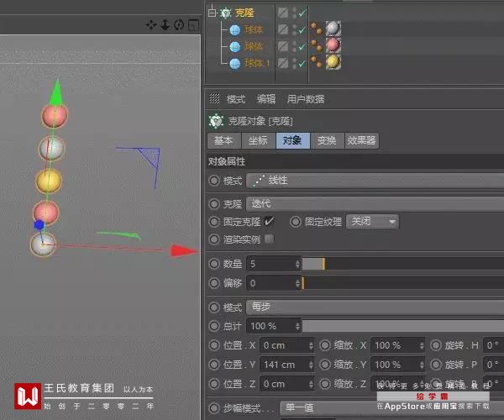
Task: Toggle keyframe circle for 缩放 . X
Action: click(x=325, y=345)
